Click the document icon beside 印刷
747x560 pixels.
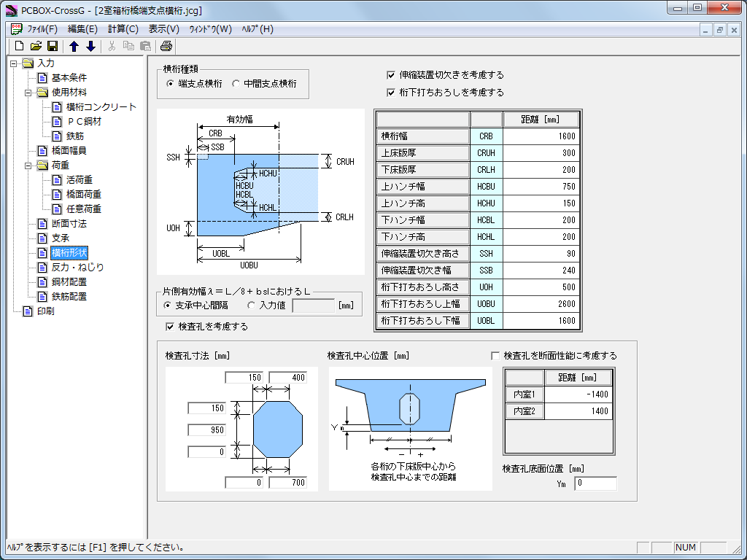point(28,311)
